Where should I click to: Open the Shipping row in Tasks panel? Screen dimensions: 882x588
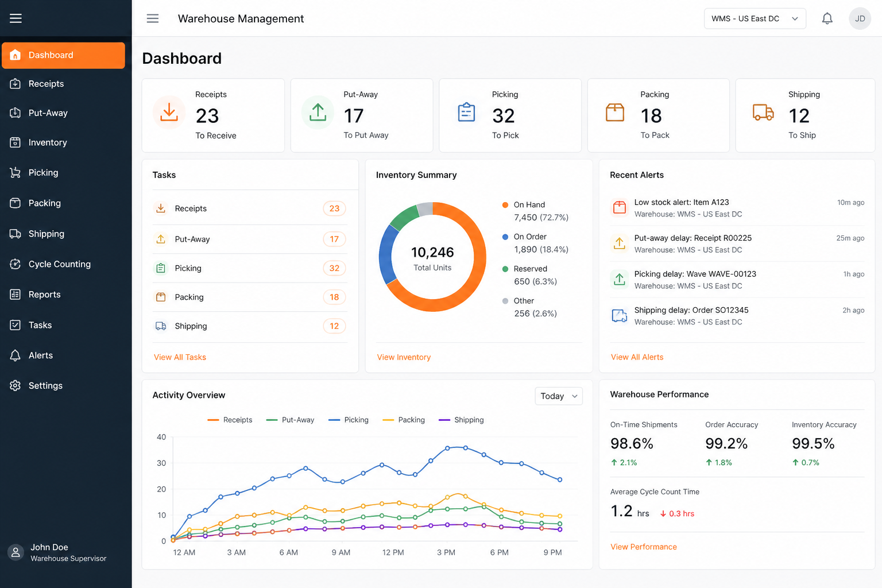point(250,326)
